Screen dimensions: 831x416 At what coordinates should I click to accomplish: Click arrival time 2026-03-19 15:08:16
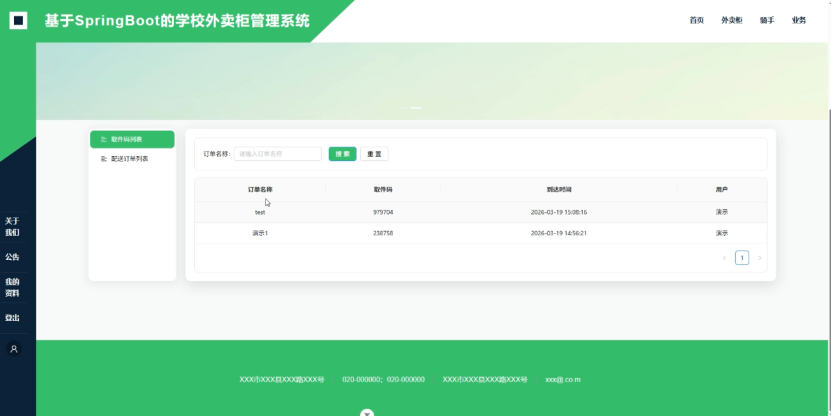[559, 212]
